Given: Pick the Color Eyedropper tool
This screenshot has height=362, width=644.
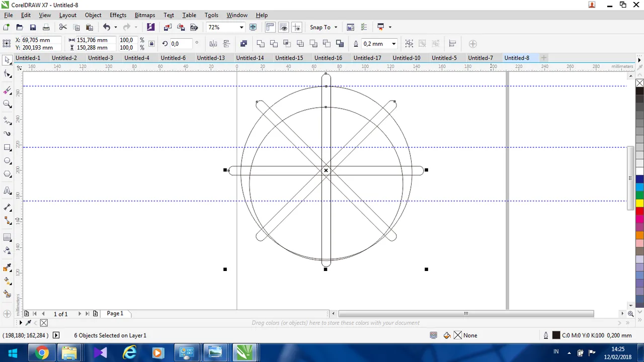Looking at the screenshot, I should pyautogui.click(x=8, y=267).
